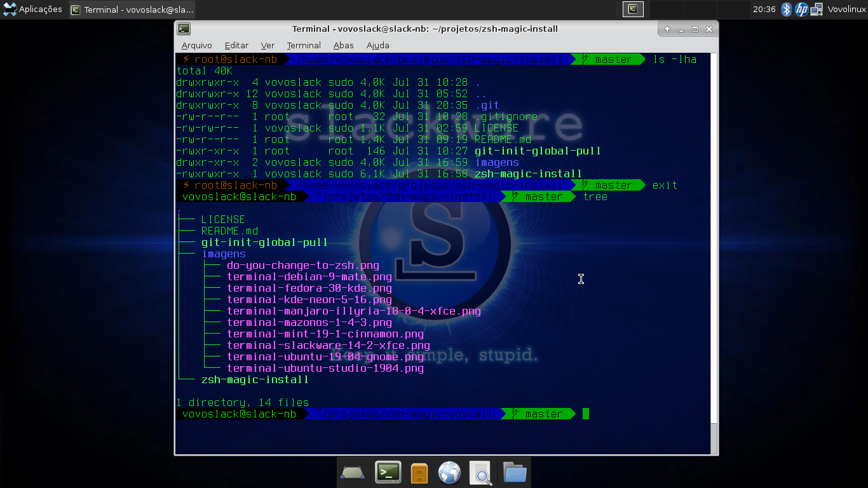This screenshot has height=488, width=868.
Task: Open the application finder magnifier dock icon
Action: tap(481, 473)
